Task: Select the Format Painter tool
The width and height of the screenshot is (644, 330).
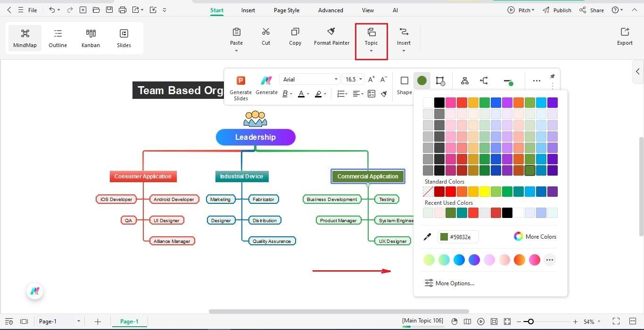Action: pos(331,37)
